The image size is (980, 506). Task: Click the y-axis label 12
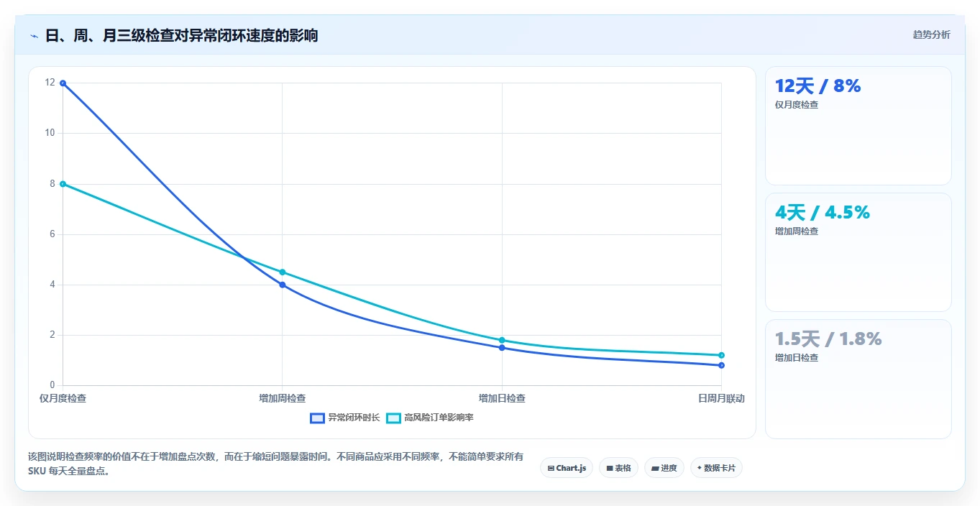pos(50,83)
